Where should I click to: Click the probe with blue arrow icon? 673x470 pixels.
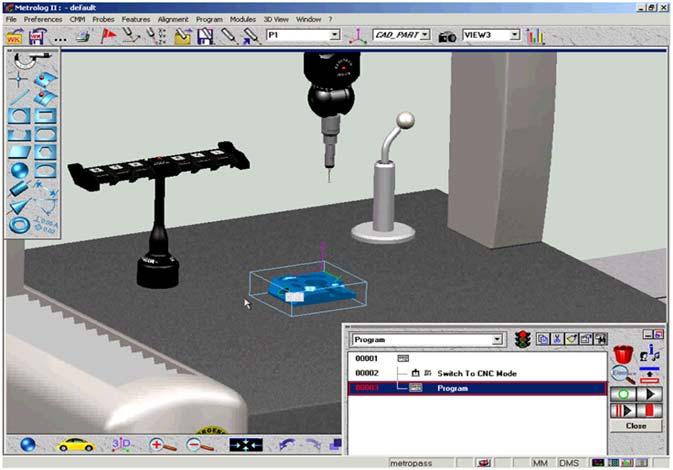coord(252,36)
